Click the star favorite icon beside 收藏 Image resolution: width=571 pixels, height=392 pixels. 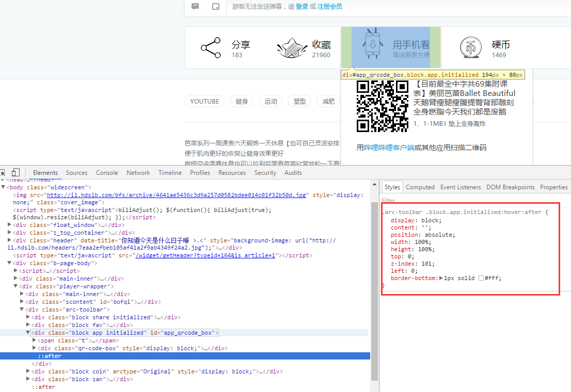pyautogui.click(x=292, y=47)
